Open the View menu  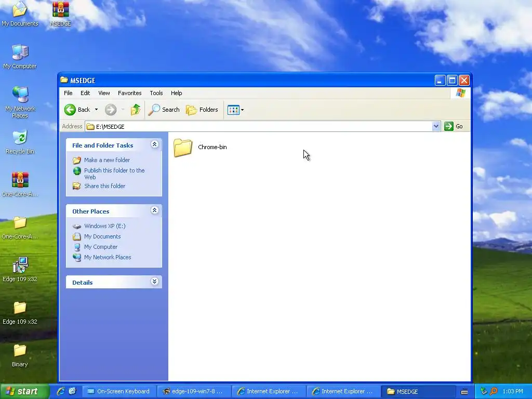tap(104, 93)
